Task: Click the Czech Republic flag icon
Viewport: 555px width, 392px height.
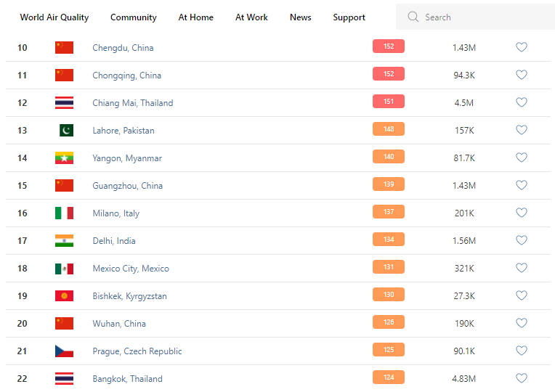Action: pos(64,351)
